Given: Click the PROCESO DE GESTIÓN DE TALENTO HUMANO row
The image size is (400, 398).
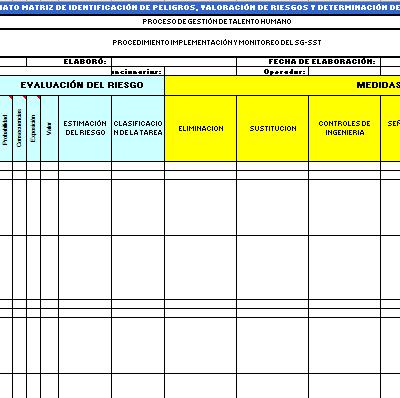Looking at the screenshot, I should click(200, 22).
